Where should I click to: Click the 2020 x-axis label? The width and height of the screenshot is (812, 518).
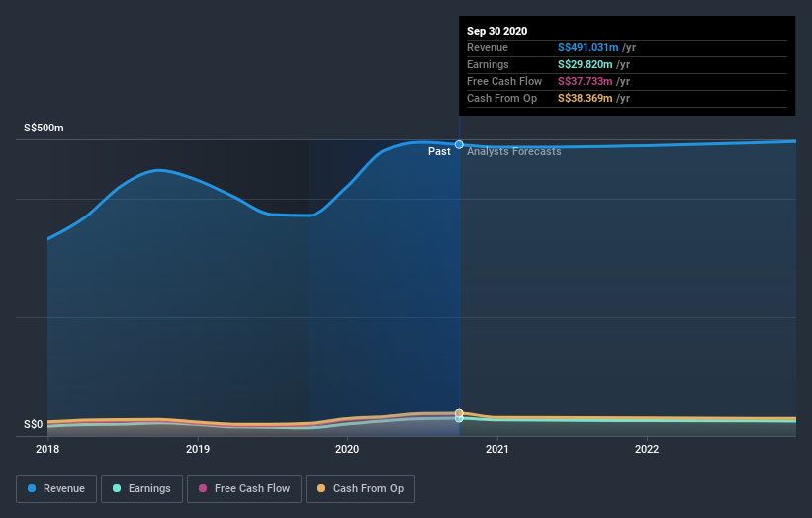click(x=347, y=449)
